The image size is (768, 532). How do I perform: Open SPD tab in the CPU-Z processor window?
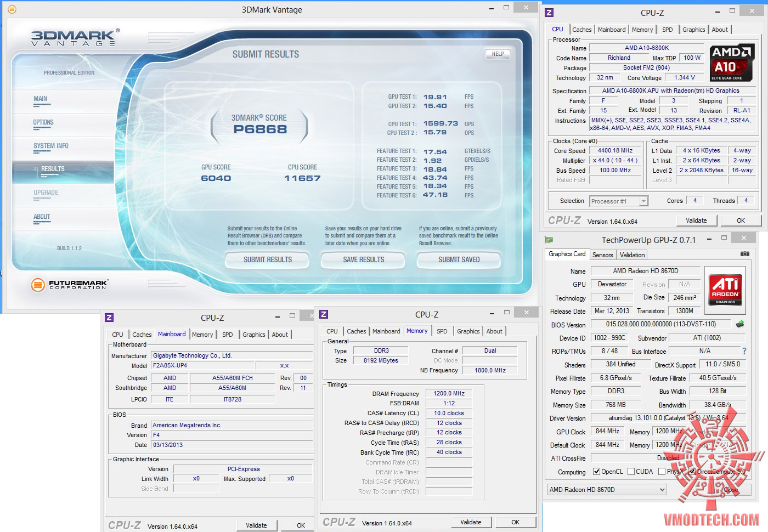(x=667, y=30)
